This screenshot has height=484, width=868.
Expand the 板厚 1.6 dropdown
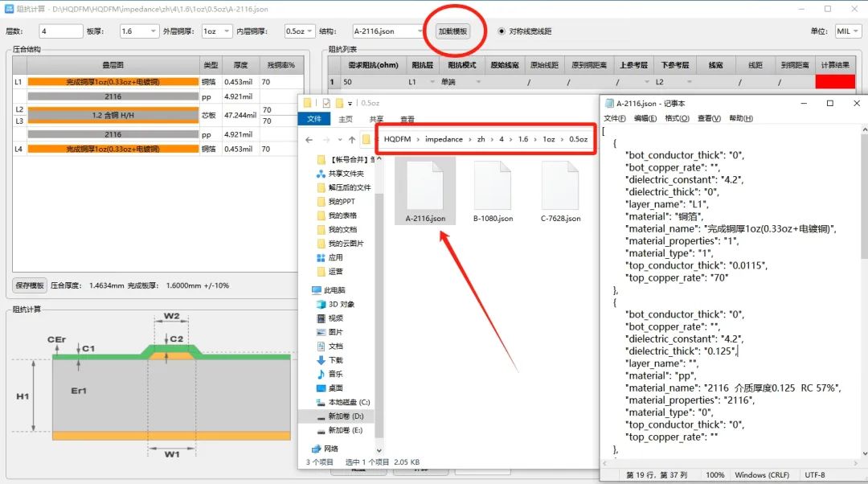tap(154, 31)
